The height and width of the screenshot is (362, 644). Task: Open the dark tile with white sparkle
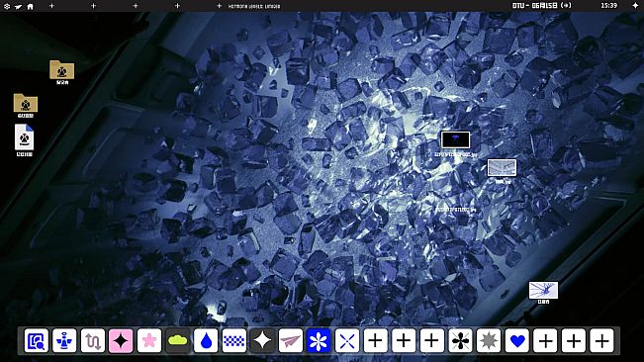pos(262,340)
